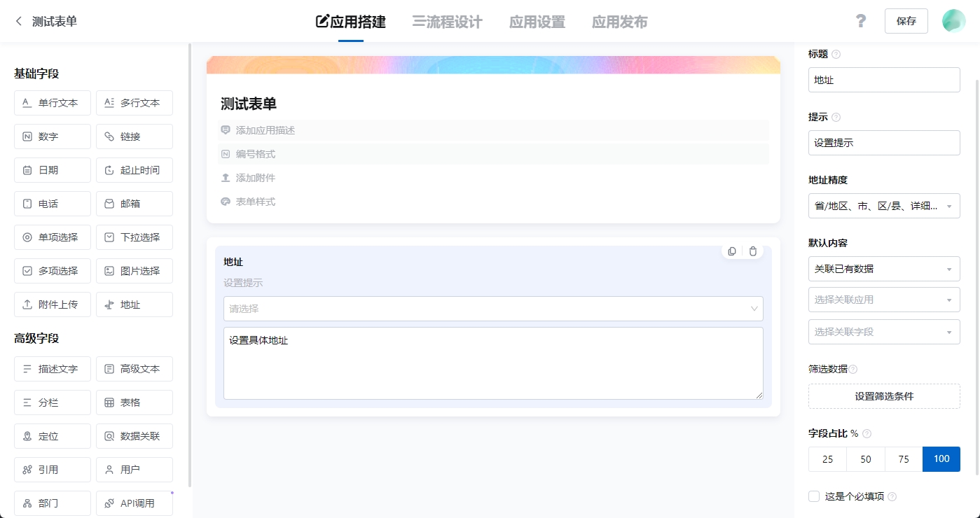
Task: Add a 定位 positioning field
Action: 52,435
